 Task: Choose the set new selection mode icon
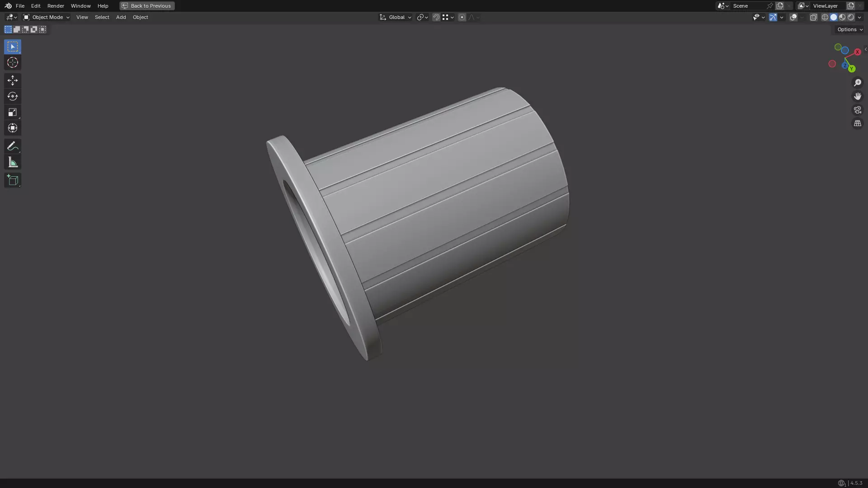coord(8,29)
